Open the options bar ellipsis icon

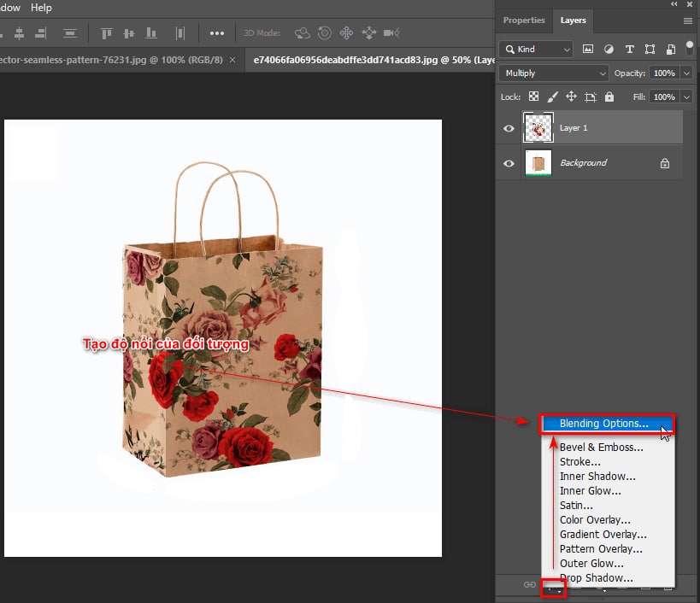pos(217,32)
